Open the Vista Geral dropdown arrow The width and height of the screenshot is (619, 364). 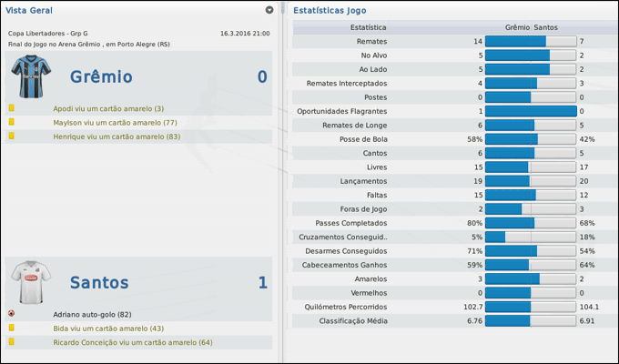pyautogui.click(x=269, y=10)
